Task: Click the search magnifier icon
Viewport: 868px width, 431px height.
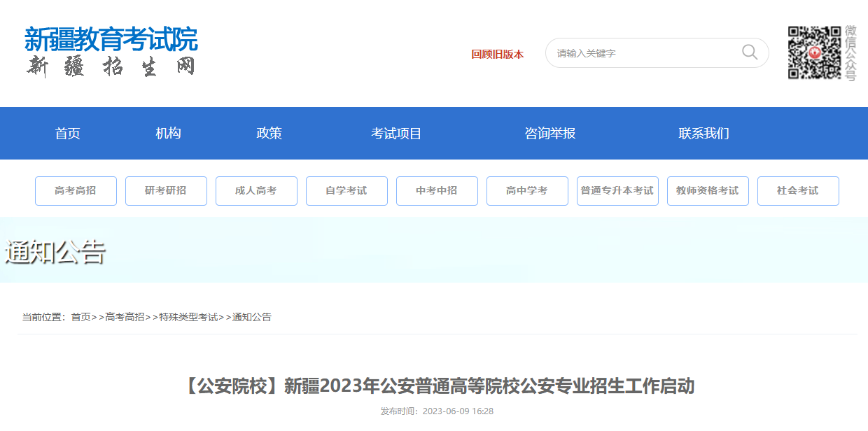Action: click(x=749, y=52)
